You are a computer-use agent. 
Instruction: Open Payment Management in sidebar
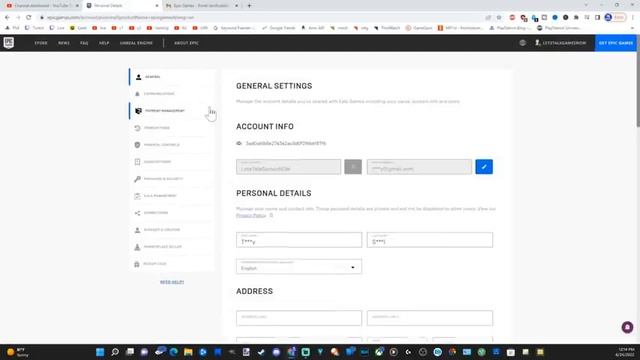[172, 111]
